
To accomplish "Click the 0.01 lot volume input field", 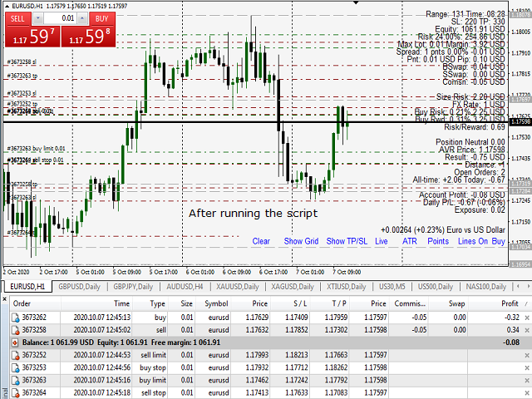I will pyautogui.click(x=60, y=18).
